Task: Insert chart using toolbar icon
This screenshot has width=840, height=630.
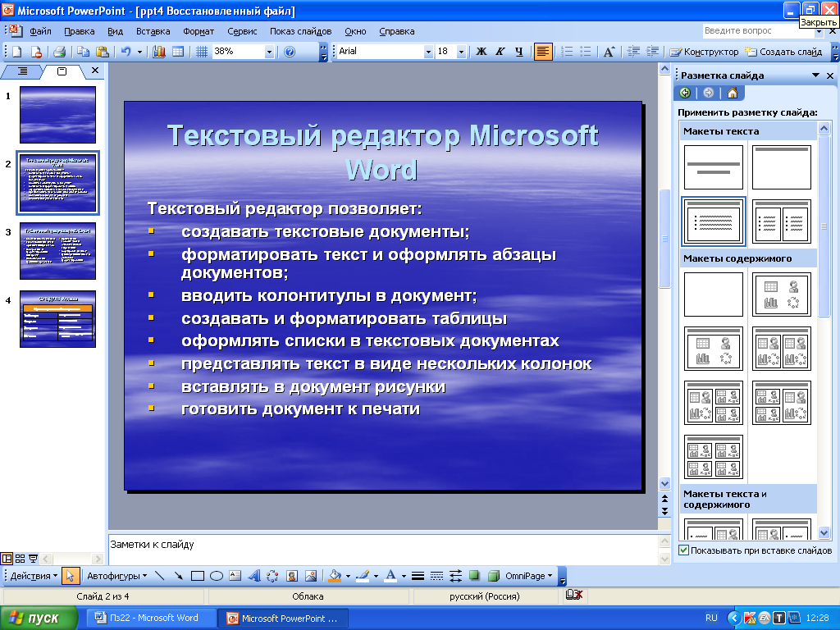Action: 159,52
